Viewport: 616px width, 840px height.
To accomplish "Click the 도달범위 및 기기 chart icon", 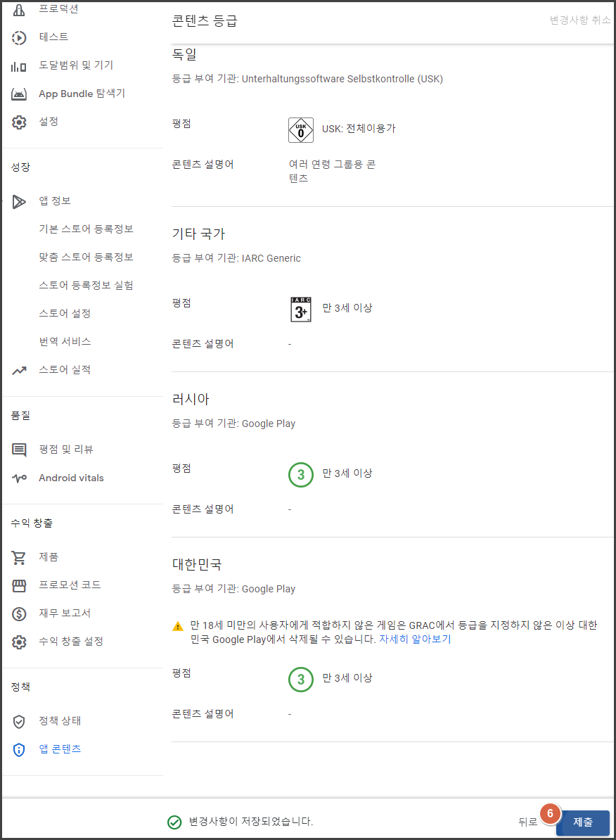I will 19,66.
